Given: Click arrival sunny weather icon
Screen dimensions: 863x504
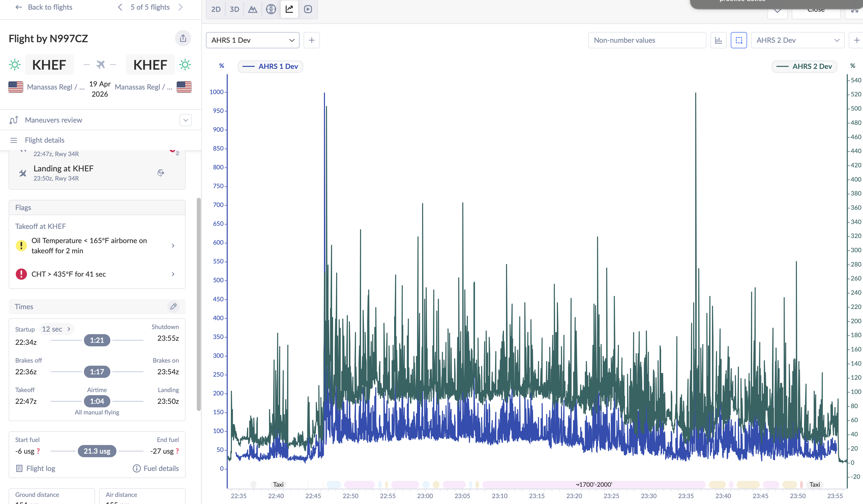Looking at the screenshot, I should (185, 64).
